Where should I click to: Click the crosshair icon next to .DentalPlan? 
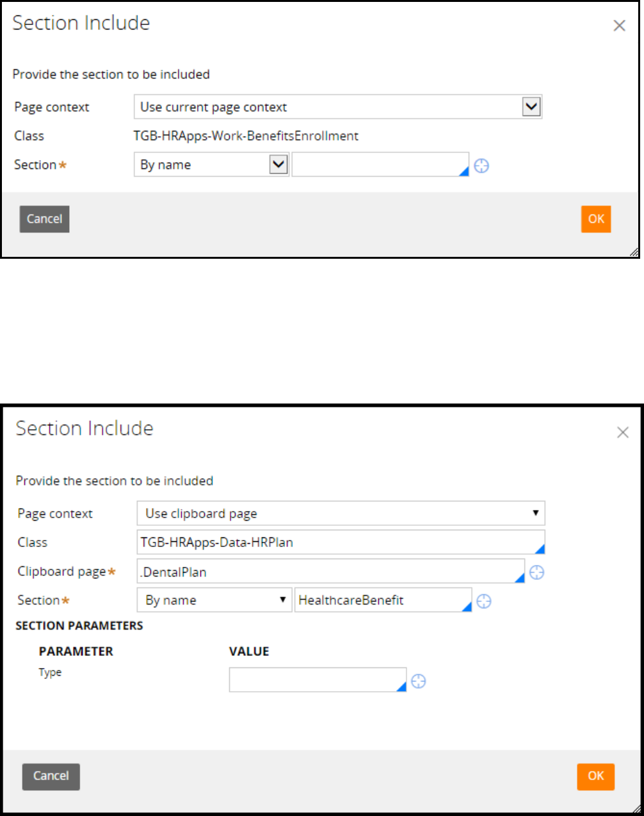536,573
